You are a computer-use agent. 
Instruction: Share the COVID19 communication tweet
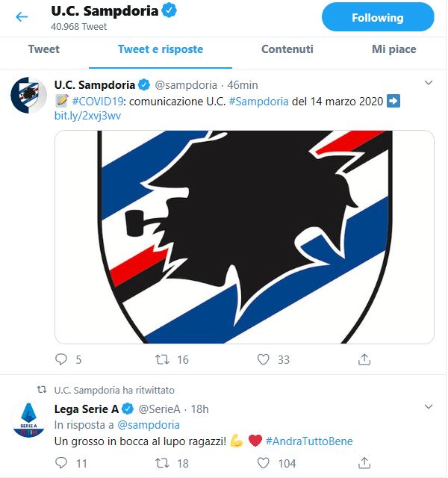364,359
